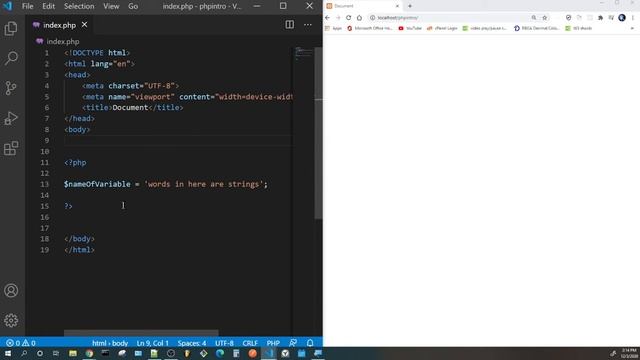This screenshot has width=640, height=360.
Task: Go forward in Chrome
Action: tap(338, 18)
